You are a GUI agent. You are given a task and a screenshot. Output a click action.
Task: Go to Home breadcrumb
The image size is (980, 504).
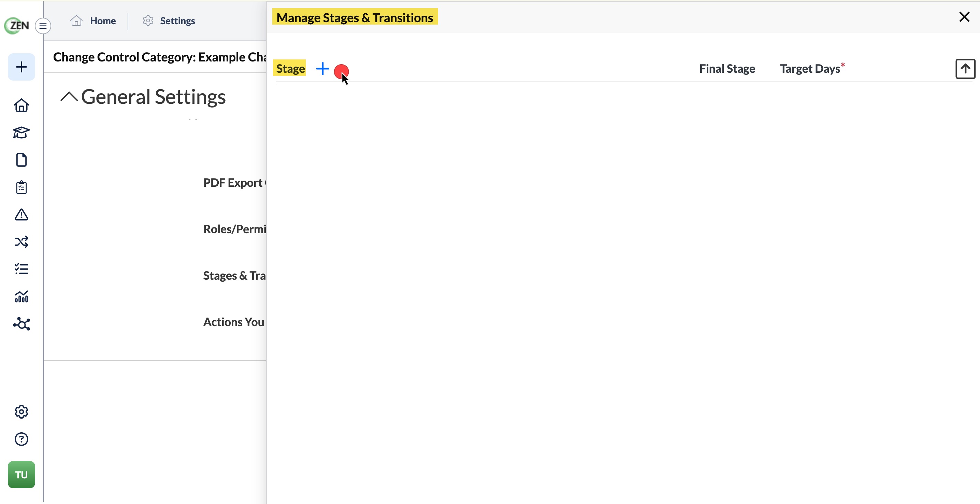[x=93, y=20]
